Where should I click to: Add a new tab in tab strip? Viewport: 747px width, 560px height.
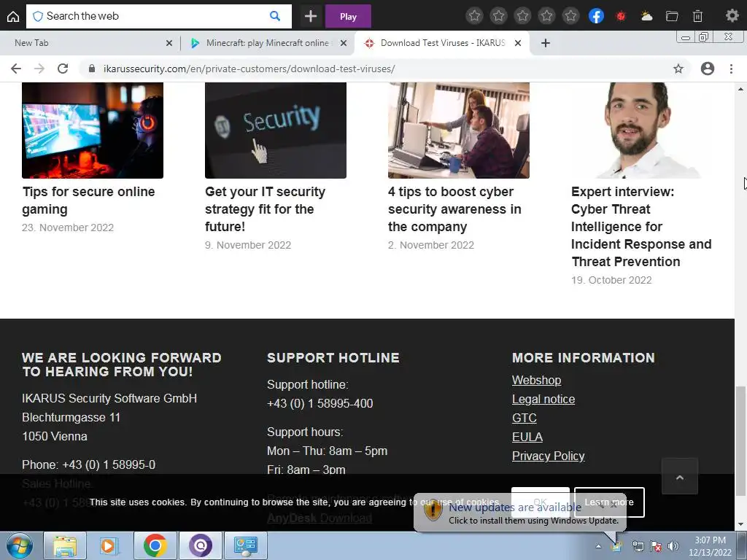[x=546, y=43]
